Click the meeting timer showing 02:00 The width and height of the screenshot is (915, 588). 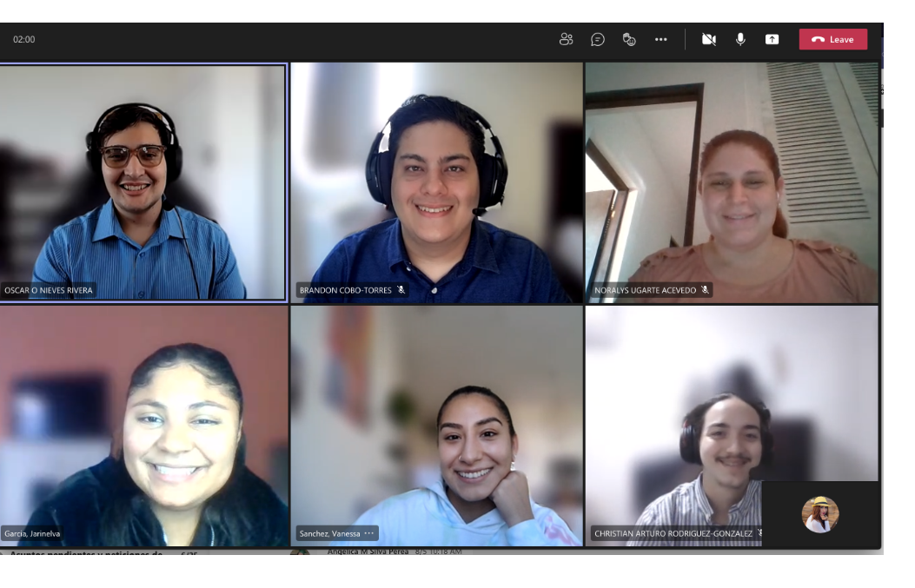(x=24, y=39)
